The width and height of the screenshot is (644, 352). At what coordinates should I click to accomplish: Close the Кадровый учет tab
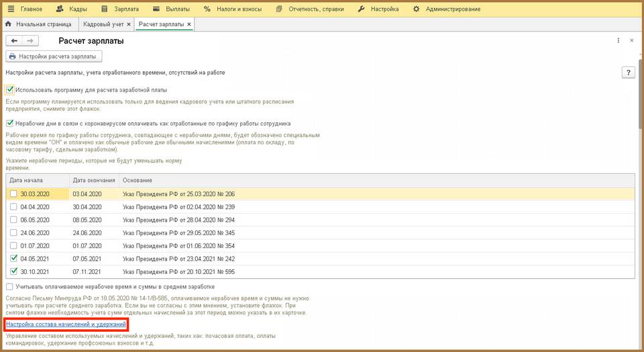tap(127, 24)
